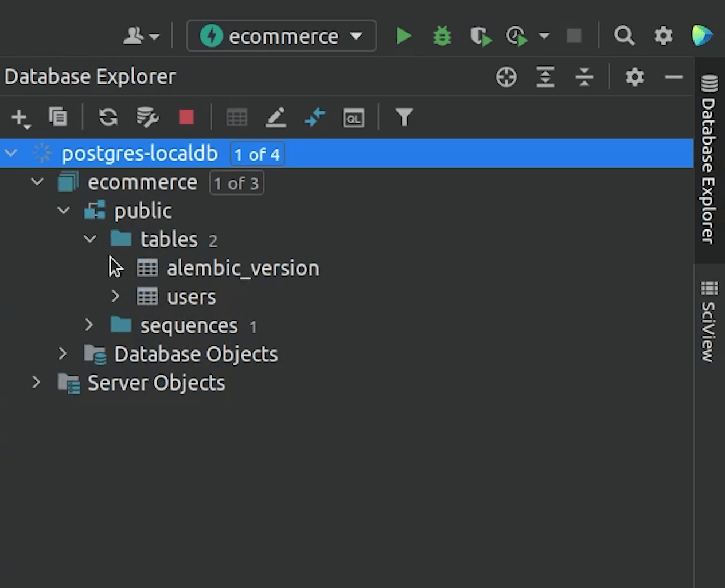Image resolution: width=725 pixels, height=588 pixels.
Task: Expand the sequences folder
Action: tap(89, 325)
